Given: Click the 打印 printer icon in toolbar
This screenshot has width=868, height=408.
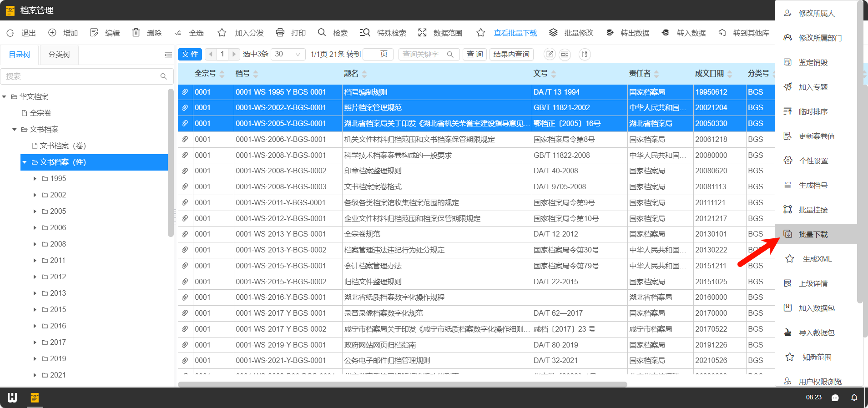Looking at the screenshot, I should 280,33.
